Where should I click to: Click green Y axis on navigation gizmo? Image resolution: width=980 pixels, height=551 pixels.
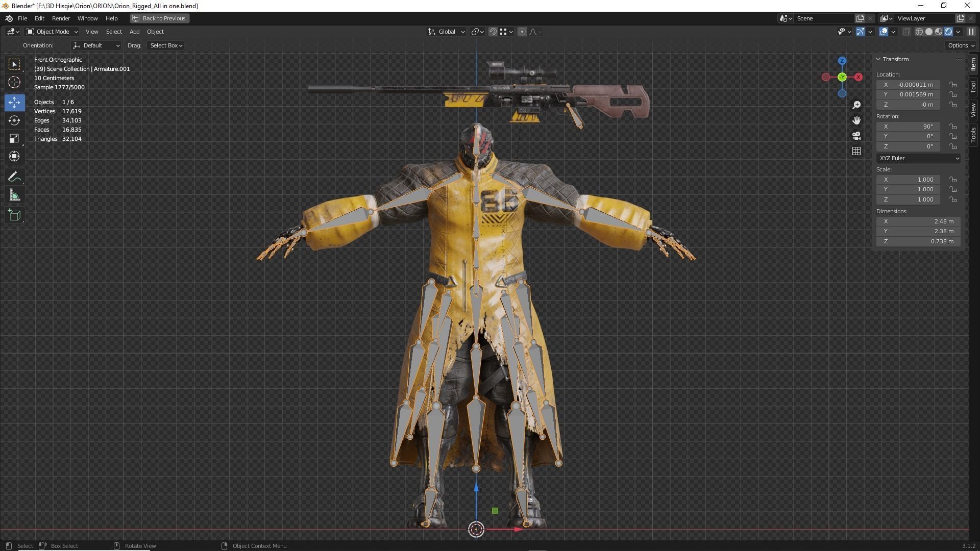[x=842, y=77]
